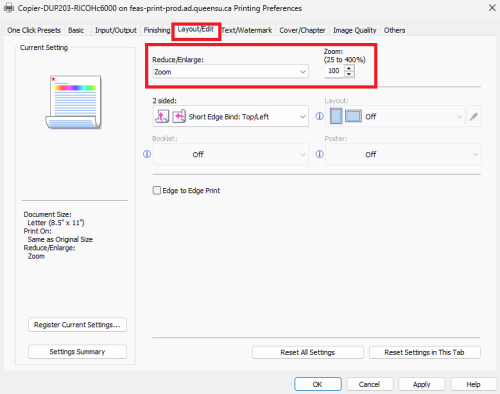
Task: Open the Settings Summary
Action: [x=77, y=352]
